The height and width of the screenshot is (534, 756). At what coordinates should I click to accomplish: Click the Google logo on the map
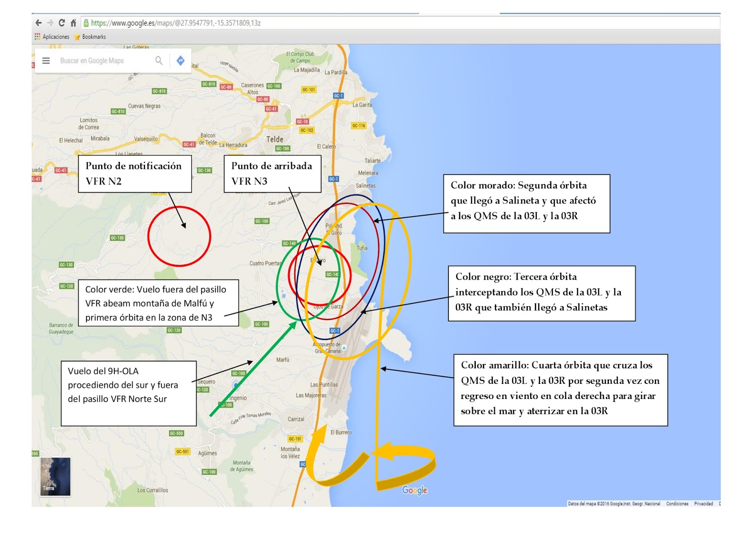[415, 490]
